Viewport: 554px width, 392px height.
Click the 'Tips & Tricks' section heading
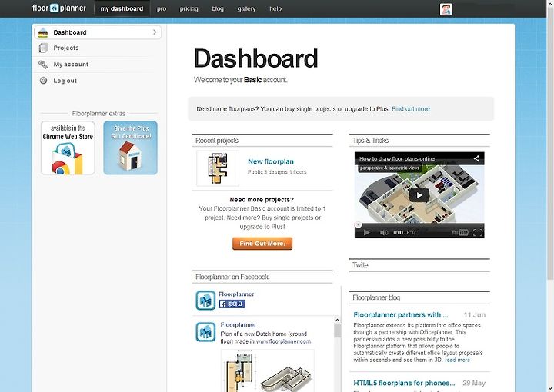pos(370,141)
